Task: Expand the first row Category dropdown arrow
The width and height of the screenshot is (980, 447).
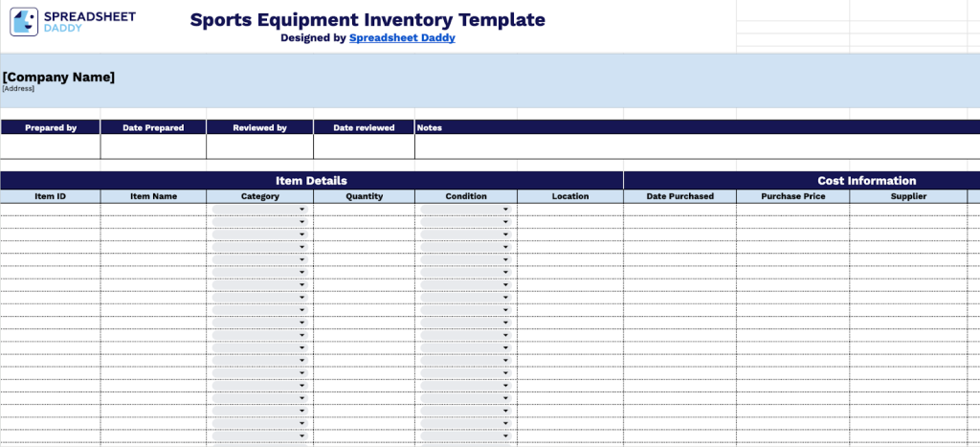Action: (x=301, y=210)
